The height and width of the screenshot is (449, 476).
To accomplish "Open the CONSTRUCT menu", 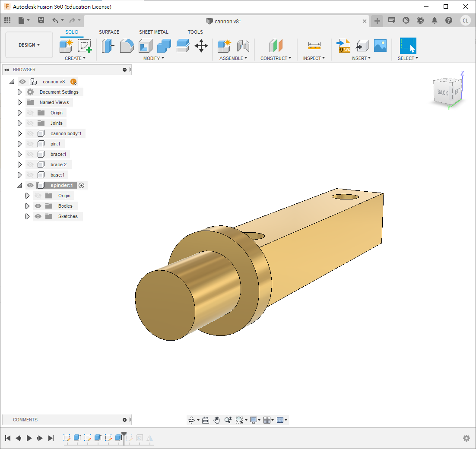I will click(x=276, y=58).
